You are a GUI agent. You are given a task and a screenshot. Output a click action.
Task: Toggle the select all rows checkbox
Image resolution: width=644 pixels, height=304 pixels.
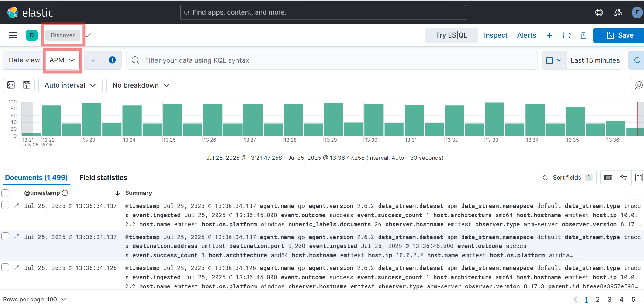click(x=5, y=193)
